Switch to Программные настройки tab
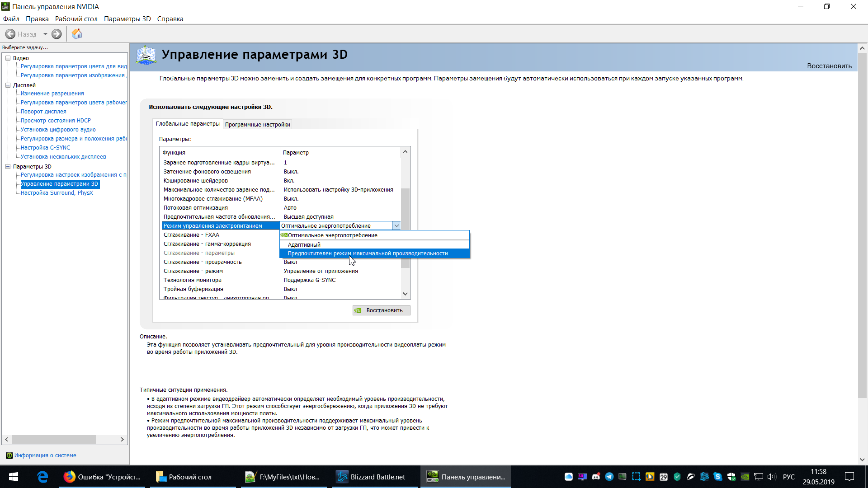868x488 pixels. tap(257, 124)
